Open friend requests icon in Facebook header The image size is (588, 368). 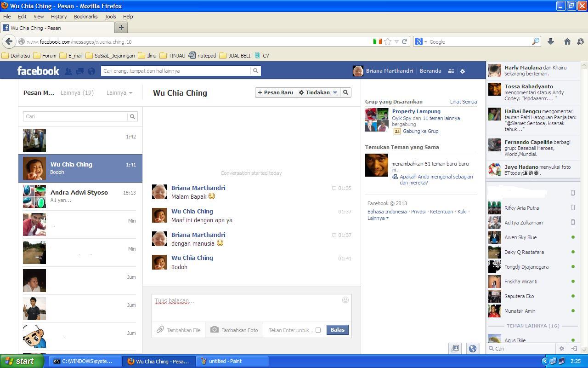68,71
